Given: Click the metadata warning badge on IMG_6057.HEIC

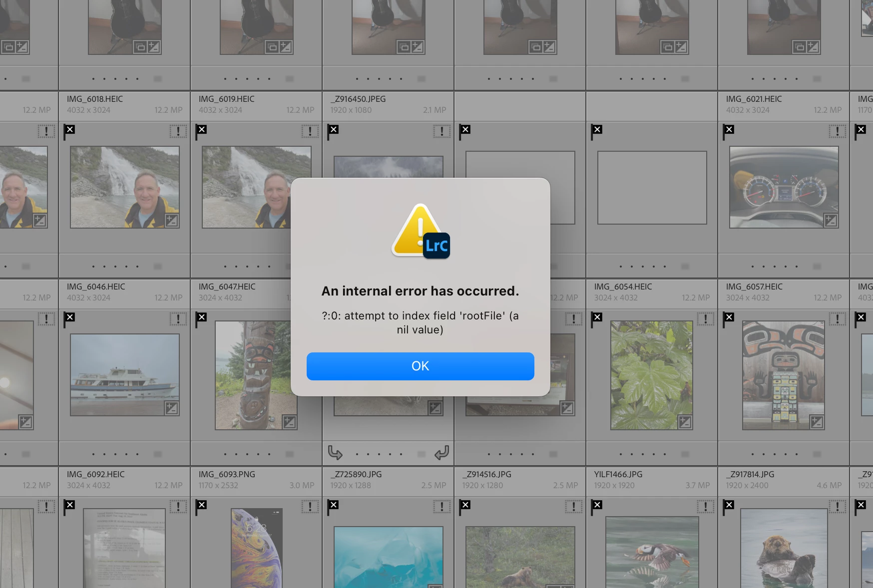Looking at the screenshot, I should [x=837, y=319].
